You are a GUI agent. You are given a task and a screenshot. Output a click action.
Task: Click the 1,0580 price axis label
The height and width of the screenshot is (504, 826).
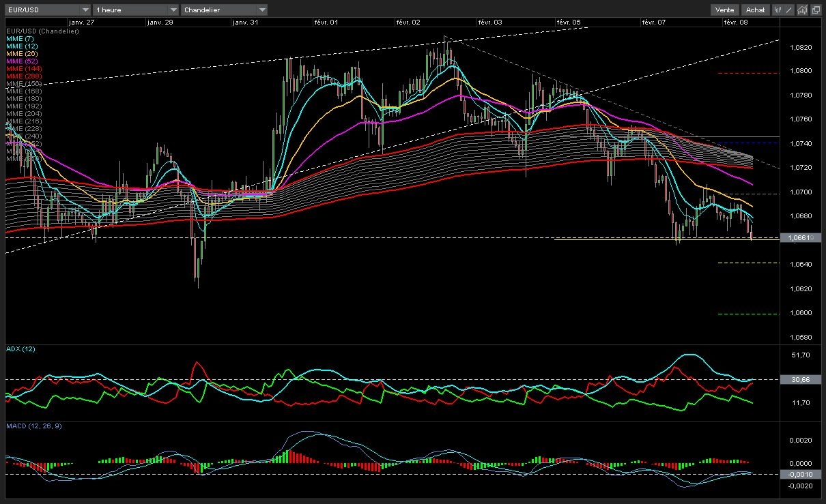tap(799, 338)
